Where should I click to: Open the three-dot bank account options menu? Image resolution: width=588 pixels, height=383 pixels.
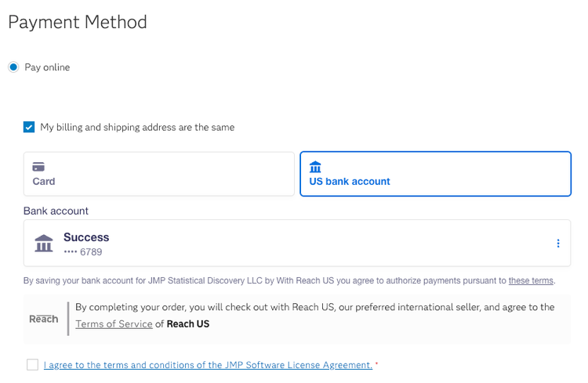tap(558, 244)
